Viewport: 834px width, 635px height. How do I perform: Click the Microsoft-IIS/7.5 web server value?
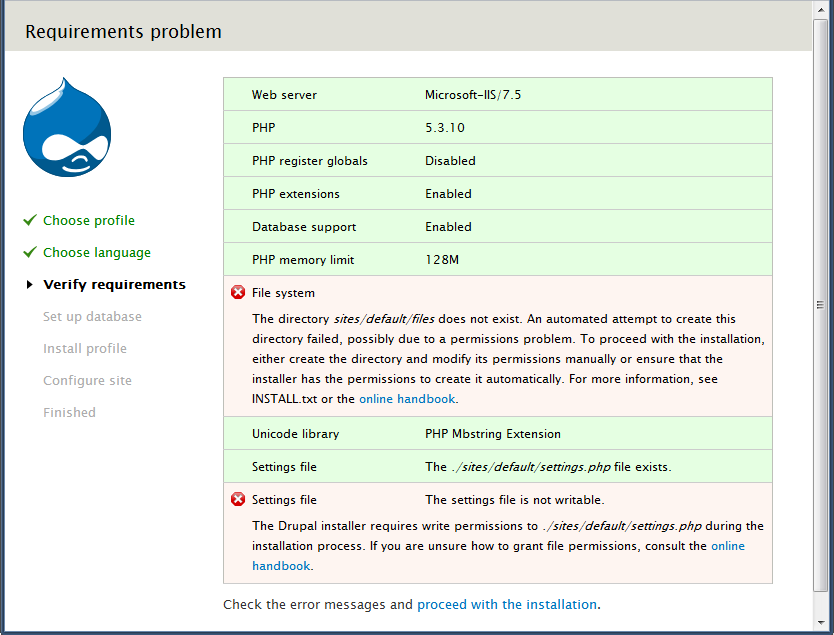tap(473, 95)
